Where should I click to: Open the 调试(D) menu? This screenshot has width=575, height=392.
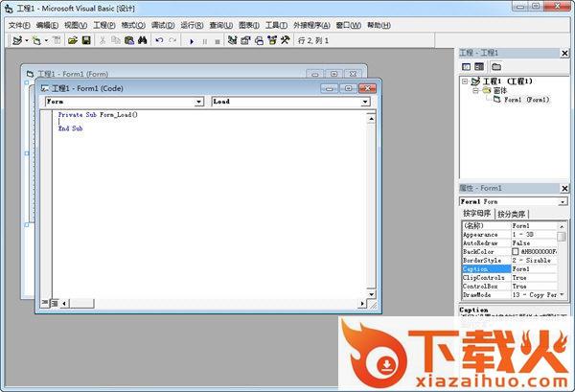pyautogui.click(x=163, y=25)
